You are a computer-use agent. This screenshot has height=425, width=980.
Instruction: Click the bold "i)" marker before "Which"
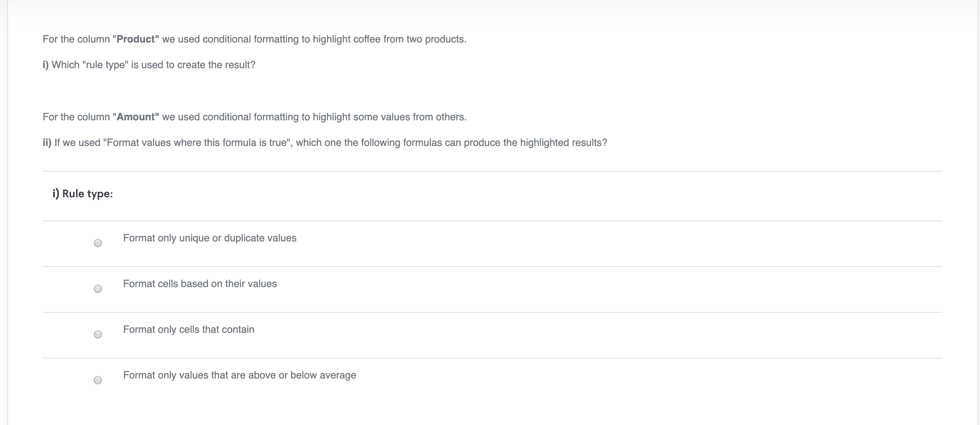click(46, 65)
